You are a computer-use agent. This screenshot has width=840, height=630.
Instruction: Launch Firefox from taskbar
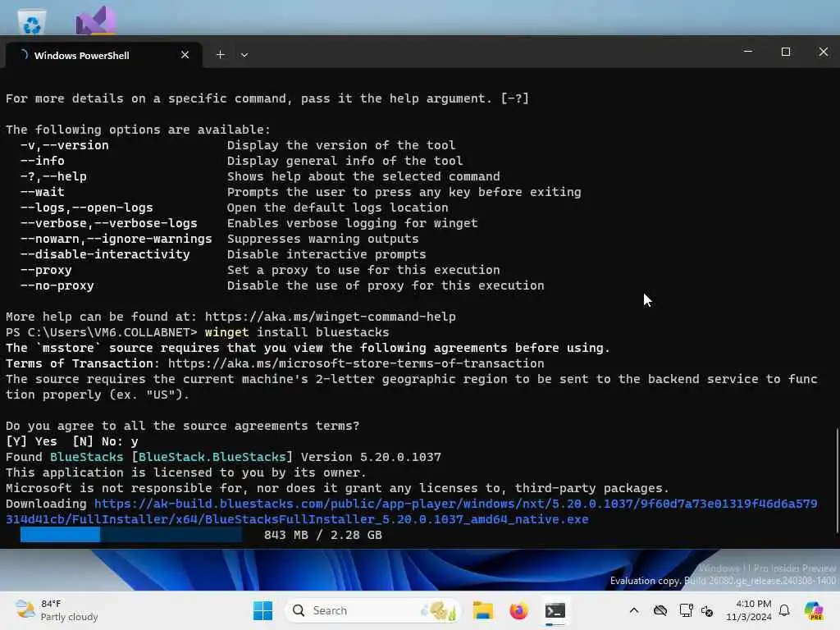[518, 610]
